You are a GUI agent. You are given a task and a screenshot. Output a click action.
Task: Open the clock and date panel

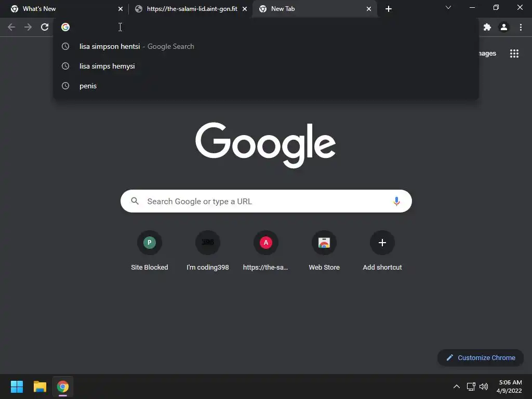click(509, 387)
